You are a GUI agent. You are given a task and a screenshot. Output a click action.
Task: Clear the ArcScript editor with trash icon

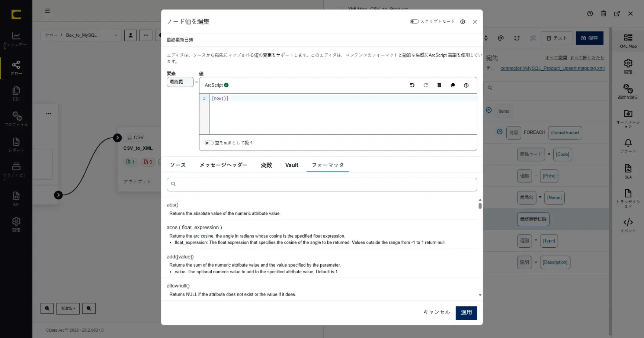[439, 85]
